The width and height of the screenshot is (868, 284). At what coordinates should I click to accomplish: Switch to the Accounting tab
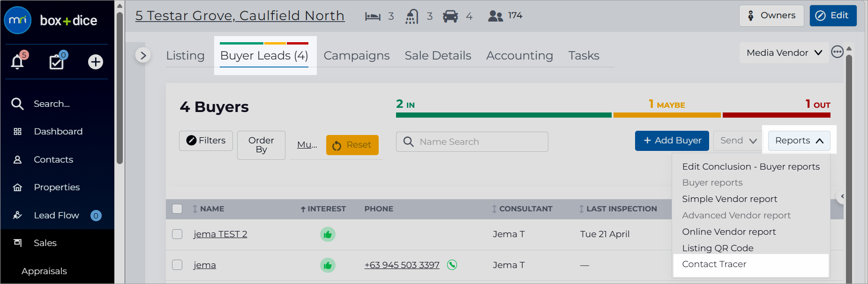519,55
